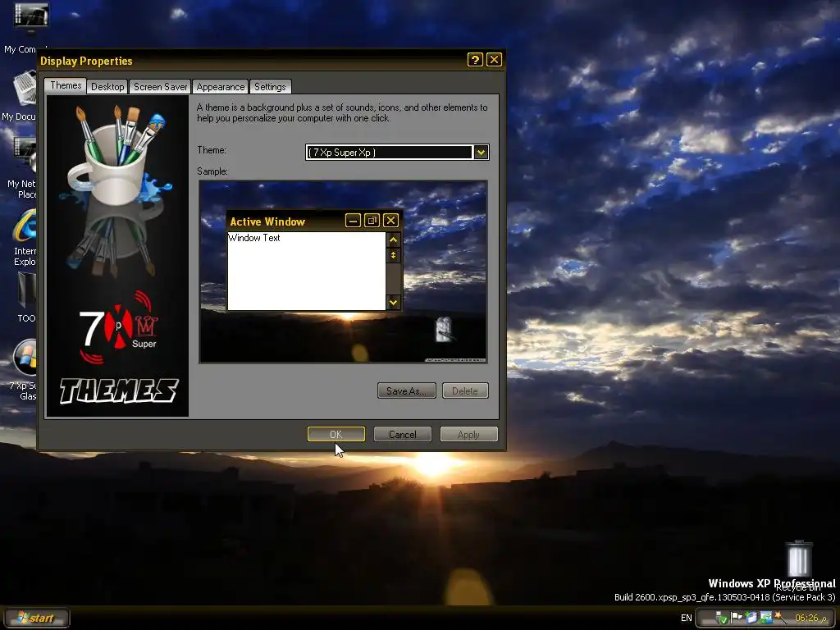The width and height of the screenshot is (840, 630).
Task: Open My Computer desktop icon
Action: [x=31, y=16]
